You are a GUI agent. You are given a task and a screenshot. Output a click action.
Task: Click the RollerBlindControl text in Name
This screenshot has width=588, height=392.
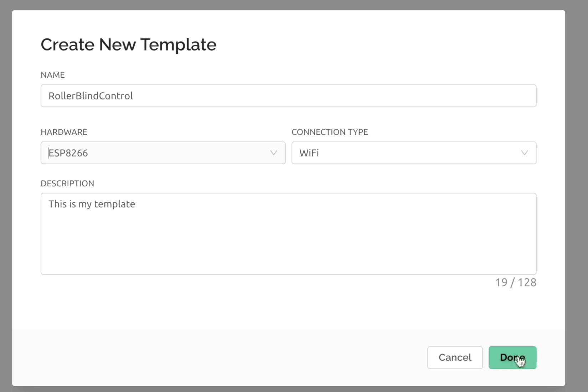click(91, 96)
